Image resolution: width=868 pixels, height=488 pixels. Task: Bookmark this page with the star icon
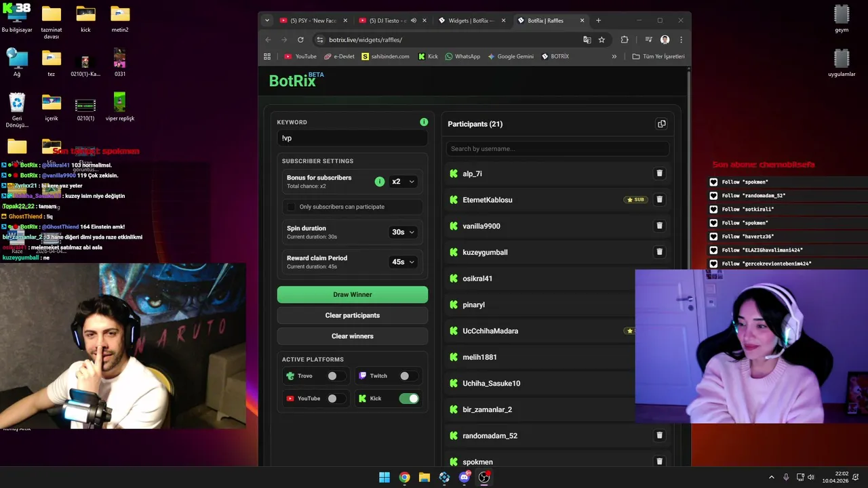pos(601,39)
